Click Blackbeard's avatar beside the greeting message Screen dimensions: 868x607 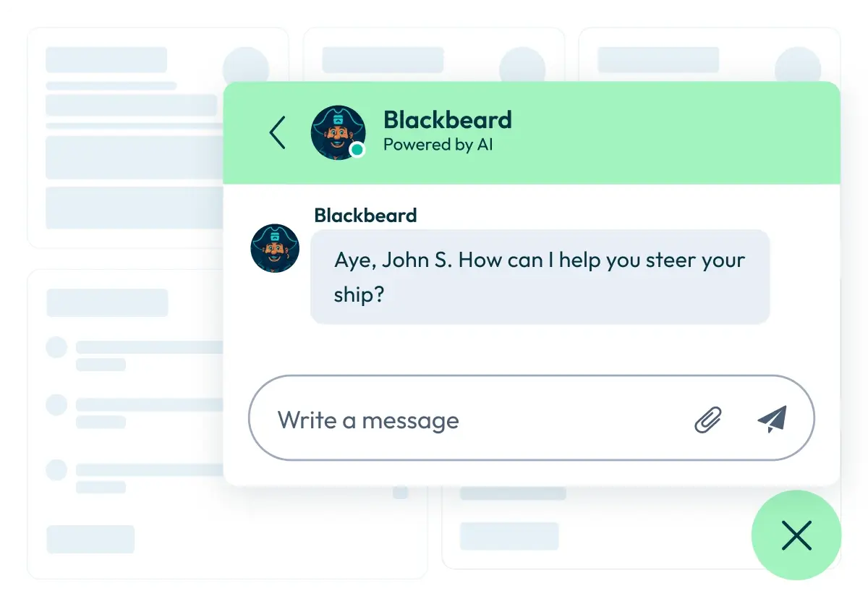(x=275, y=248)
